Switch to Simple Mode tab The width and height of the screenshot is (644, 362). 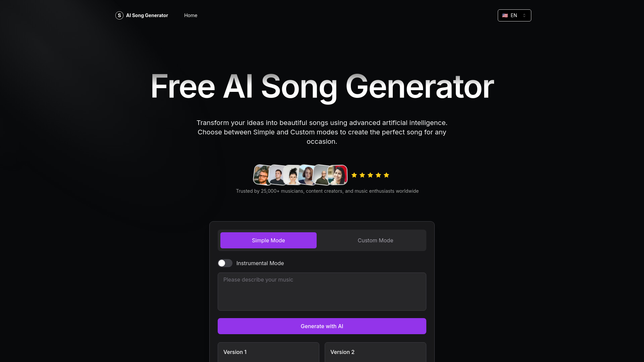coord(268,240)
